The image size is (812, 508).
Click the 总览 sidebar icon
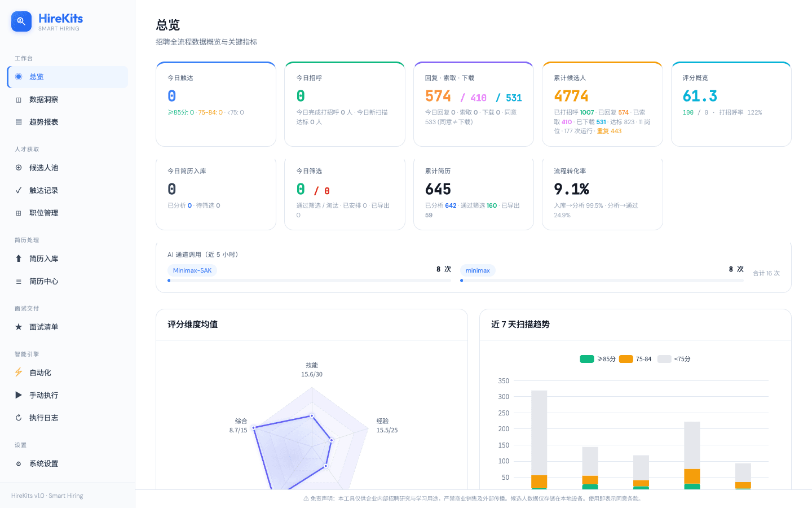(x=19, y=77)
